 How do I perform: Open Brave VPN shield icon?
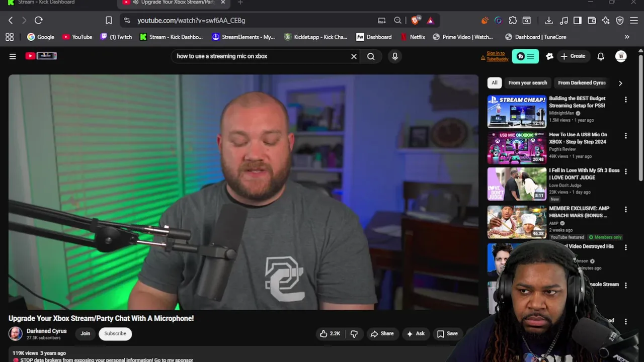coord(620,20)
